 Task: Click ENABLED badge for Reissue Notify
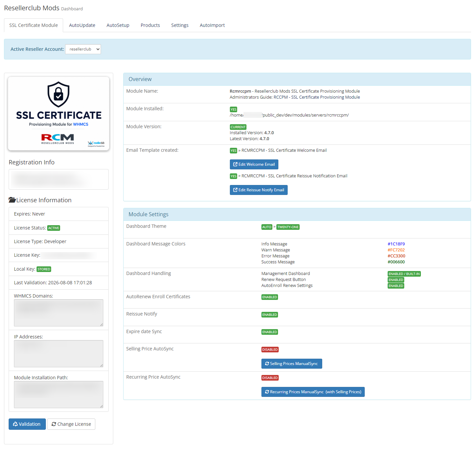pos(270,315)
